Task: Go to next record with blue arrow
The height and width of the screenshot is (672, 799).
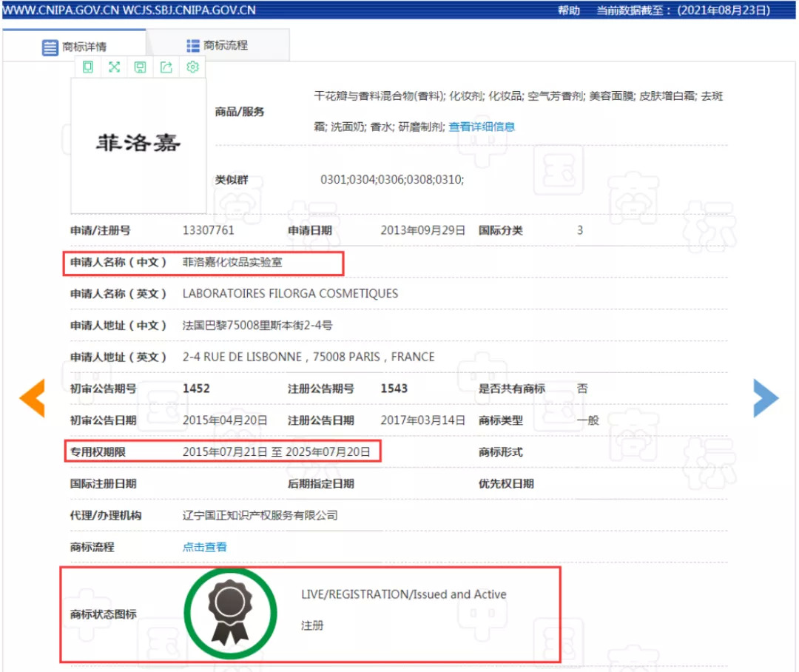Action: tap(766, 397)
